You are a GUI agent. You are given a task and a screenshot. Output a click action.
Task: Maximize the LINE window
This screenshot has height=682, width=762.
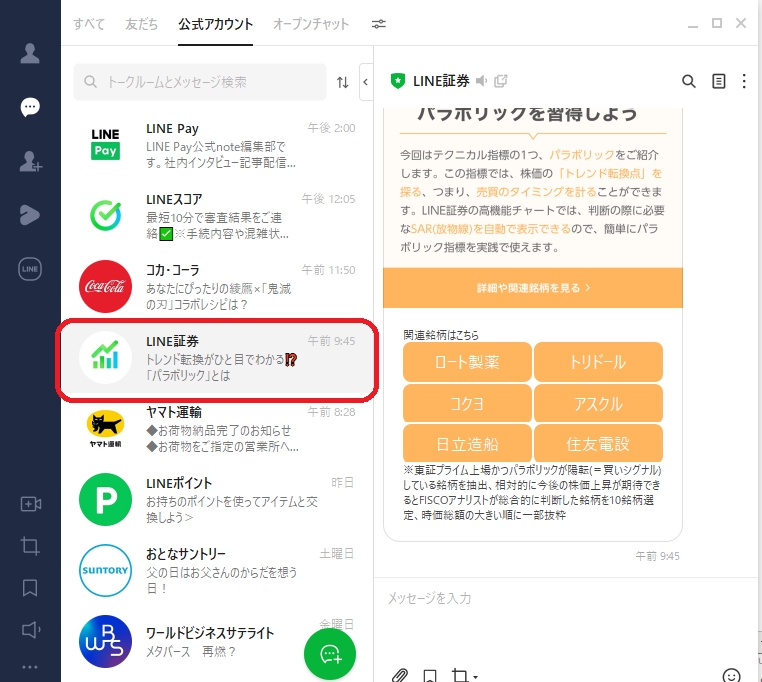[x=716, y=23]
